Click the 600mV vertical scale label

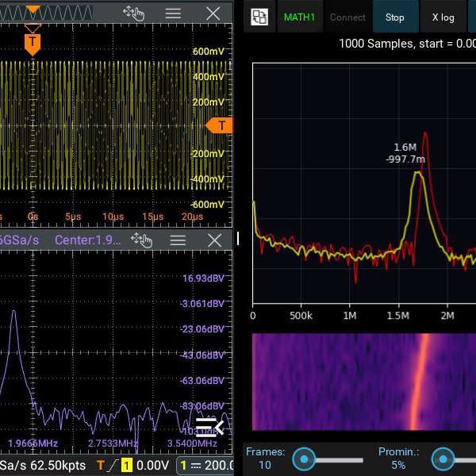208,52
